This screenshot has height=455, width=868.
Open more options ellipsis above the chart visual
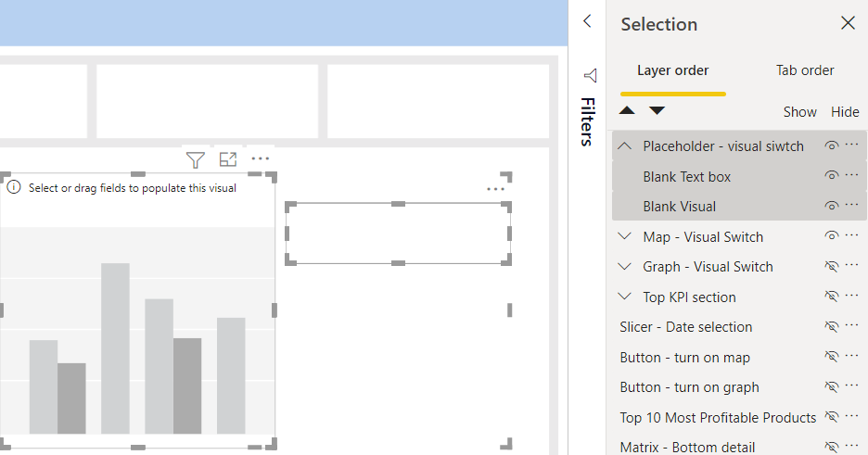coord(261,158)
